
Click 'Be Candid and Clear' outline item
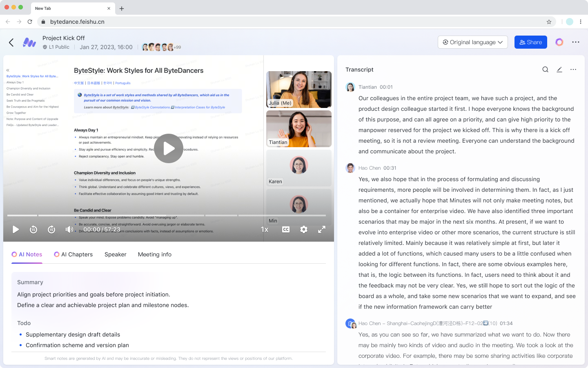[x=20, y=94]
